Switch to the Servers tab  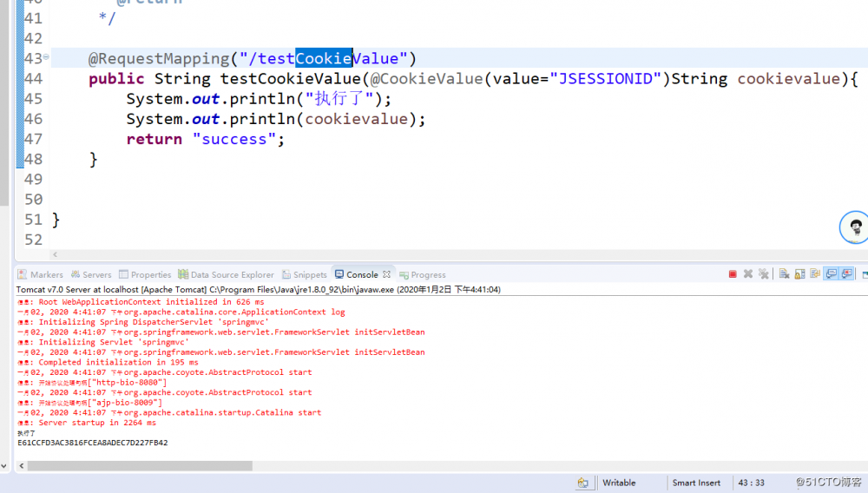(x=91, y=274)
